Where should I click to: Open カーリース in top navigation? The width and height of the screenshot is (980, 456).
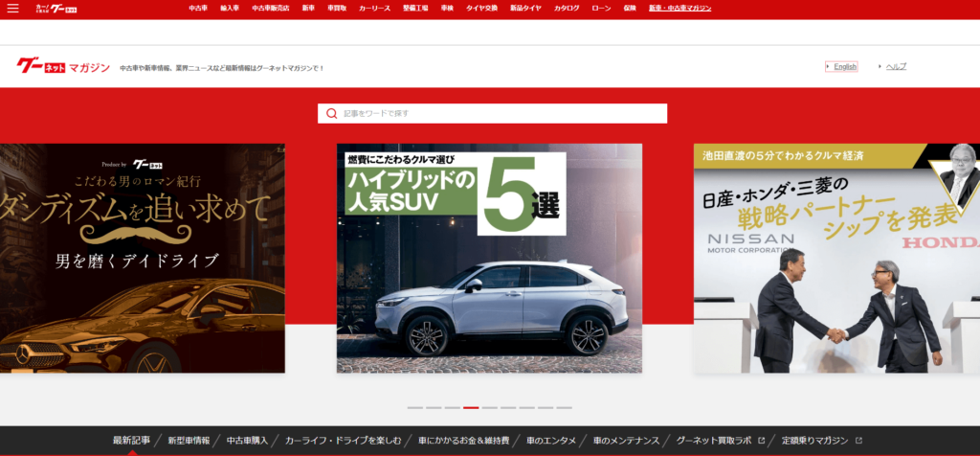pyautogui.click(x=374, y=8)
